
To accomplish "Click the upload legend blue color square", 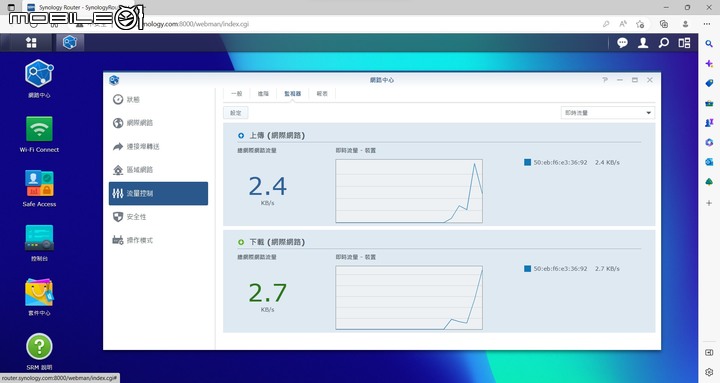I will coord(527,162).
